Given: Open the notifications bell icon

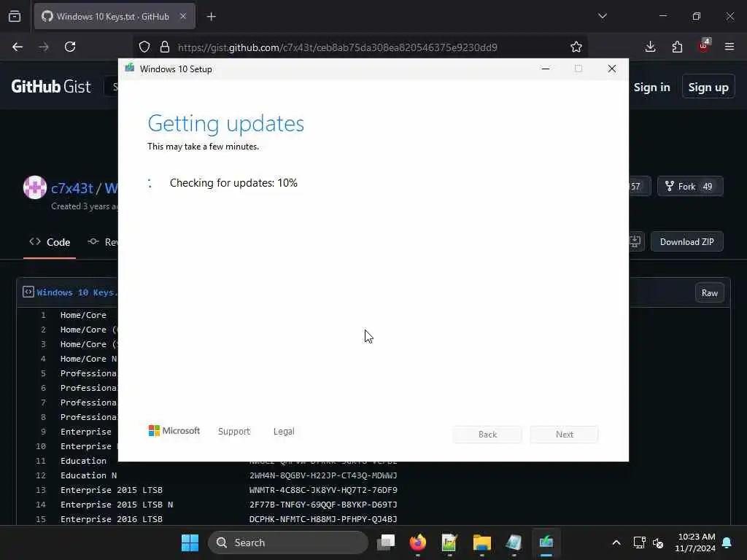Looking at the screenshot, I should click(x=727, y=542).
